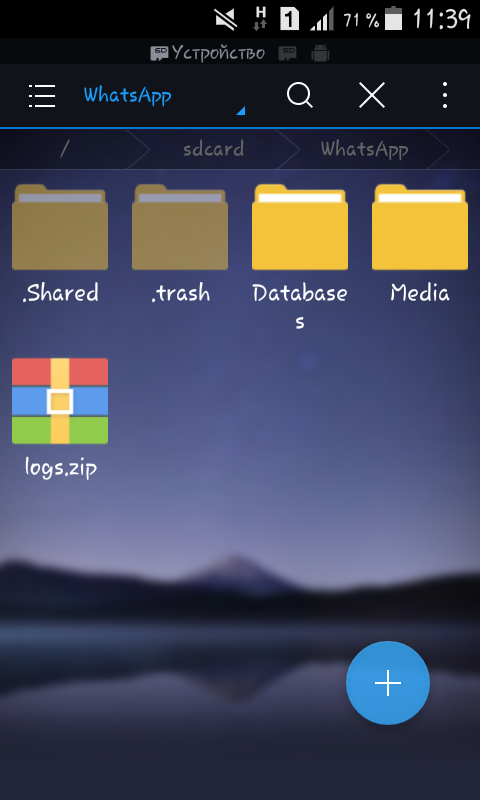Image resolution: width=480 pixels, height=800 pixels.
Task: Open the logs.zip archive icon
Action: [60, 401]
